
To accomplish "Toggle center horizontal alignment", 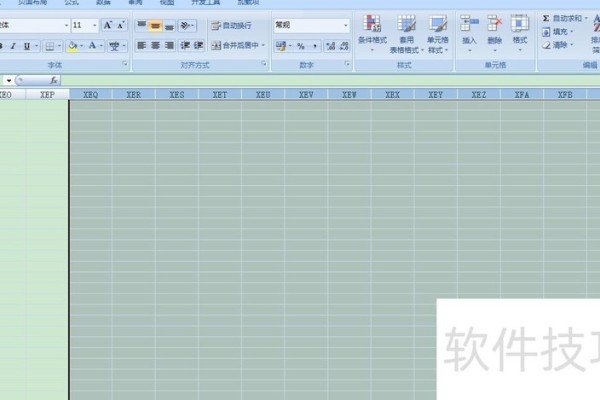I will [155, 46].
